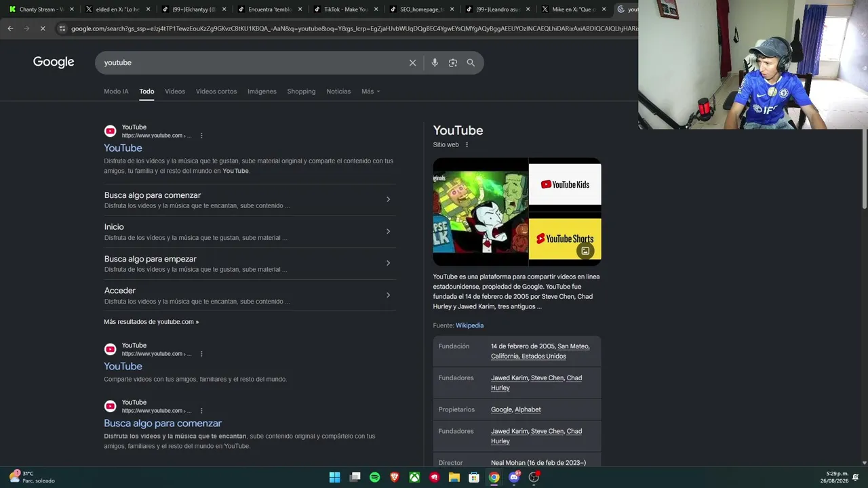Screen dimensions: 868x488
Task: Open the Wikipedia source link
Action: (469, 325)
